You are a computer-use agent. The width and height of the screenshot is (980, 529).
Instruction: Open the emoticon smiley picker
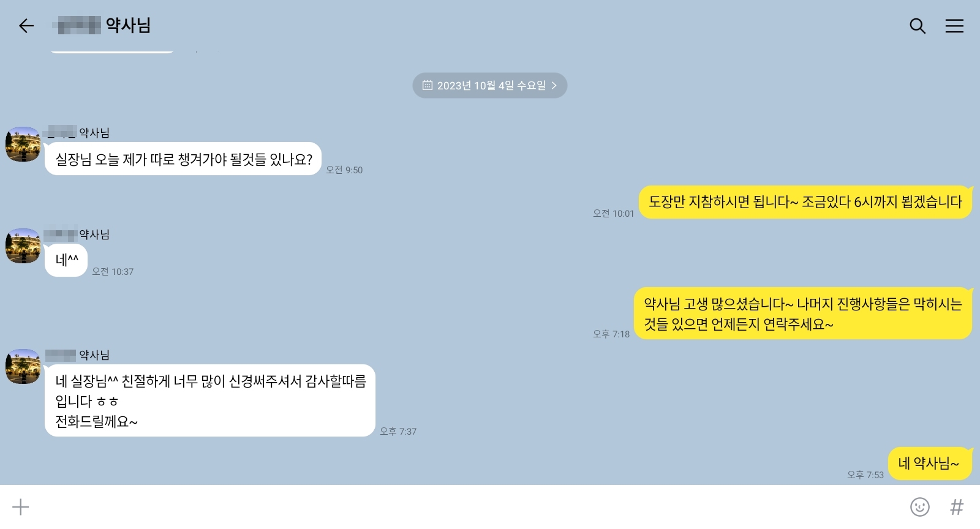point(919,507)
